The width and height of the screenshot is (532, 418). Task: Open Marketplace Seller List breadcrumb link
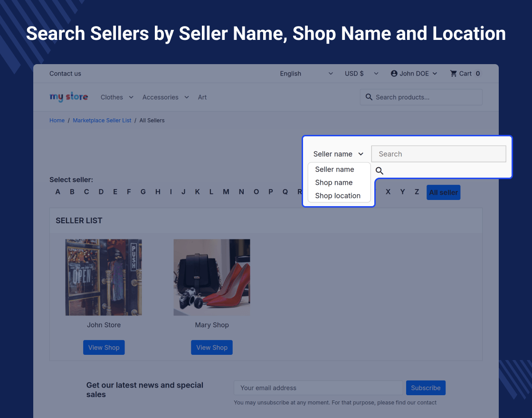[x=102, y=121]
